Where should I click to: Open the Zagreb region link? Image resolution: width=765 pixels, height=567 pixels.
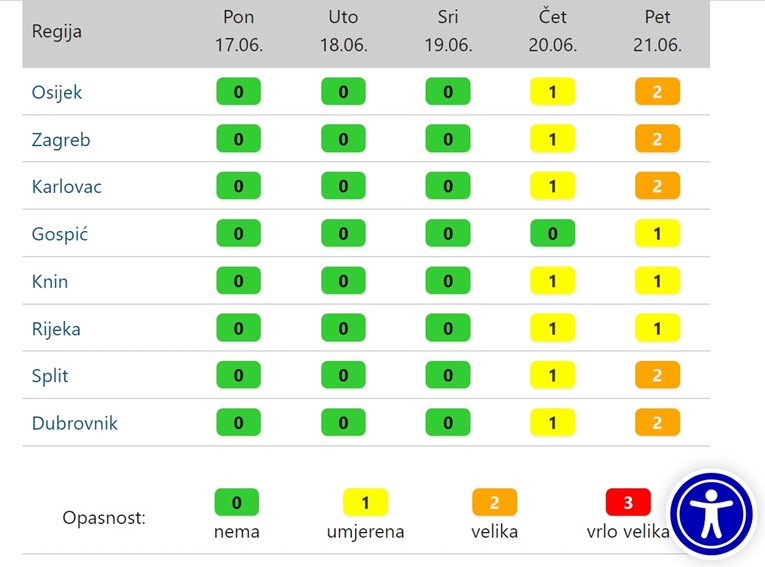coord(61,140)
